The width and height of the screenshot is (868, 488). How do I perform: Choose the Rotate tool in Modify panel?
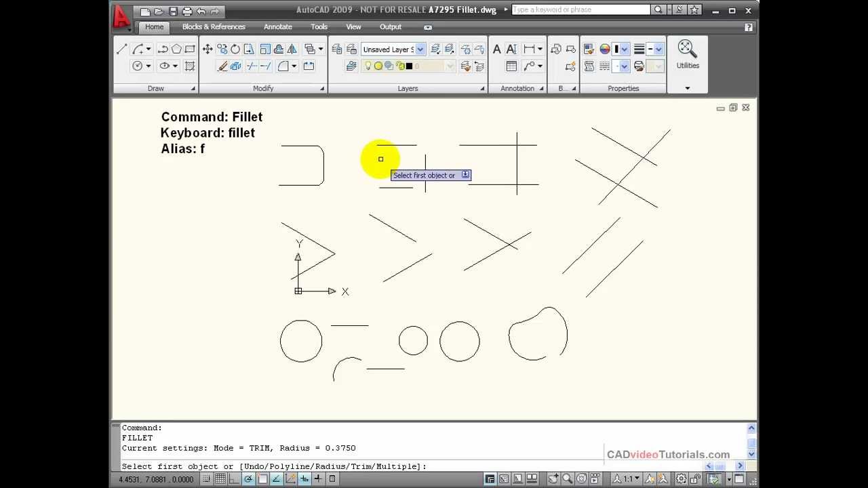coord(235,49)
